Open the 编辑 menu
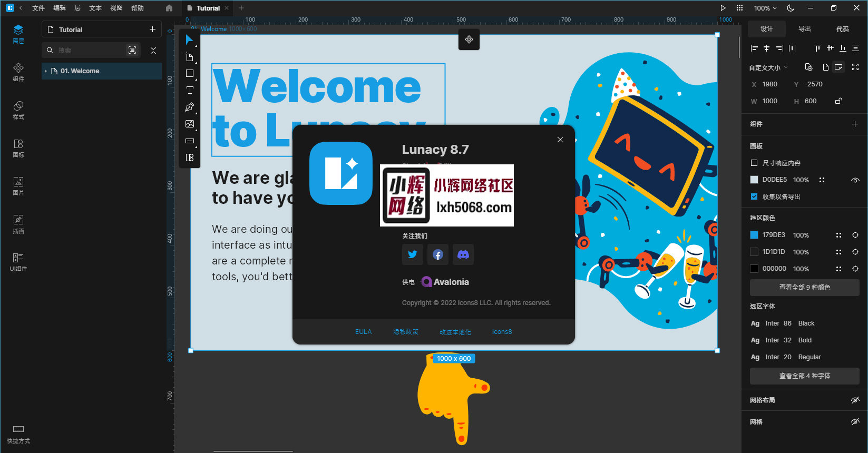Image resolution: width=868 pixels, height=453 pixels. point(60,8)
